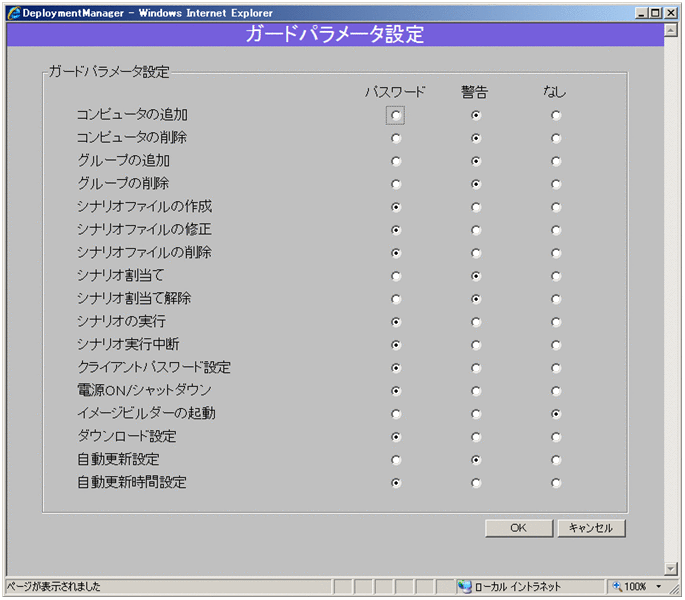
Task: Select 警告 for 自動更新時間設定
Action: 476,483
